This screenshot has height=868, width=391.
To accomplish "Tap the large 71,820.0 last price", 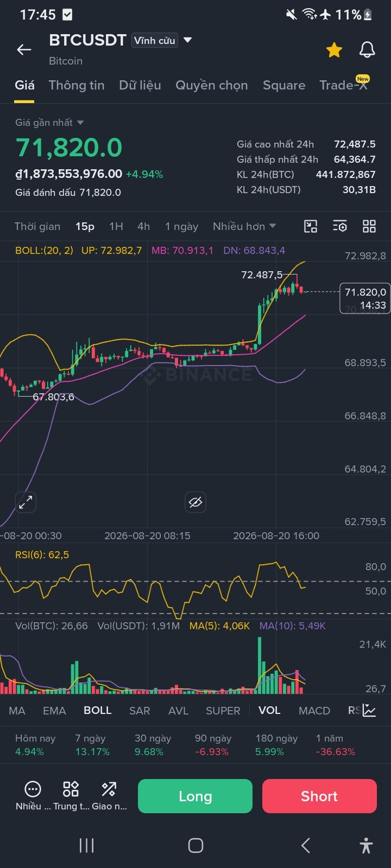I will pyautogui.click(x=69, y=148).
